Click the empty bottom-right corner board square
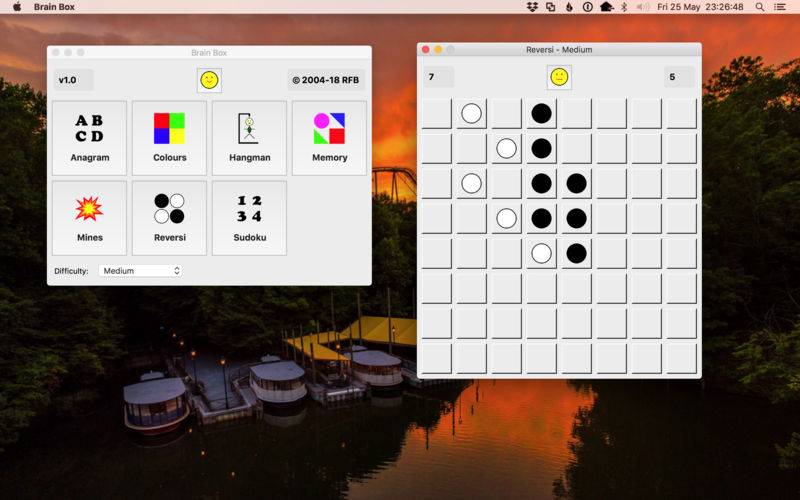Screen dimensions: 800x500 pos(682,358)
